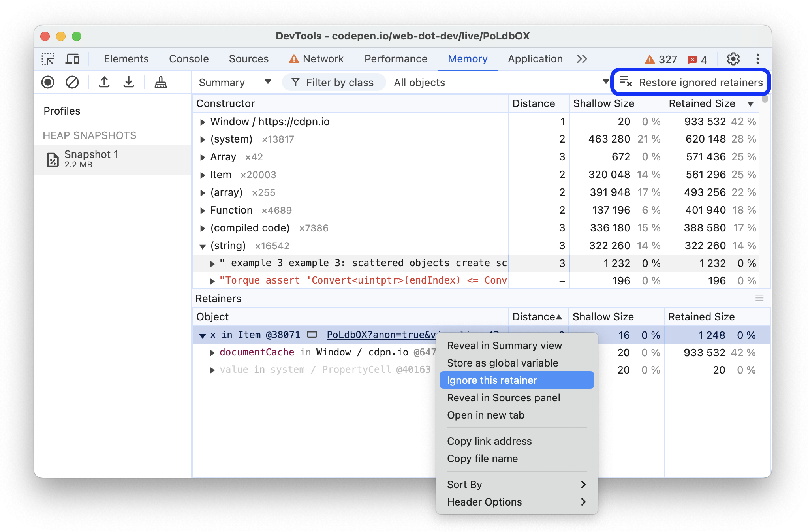Click the more options kebab menu icon

tap(757, 58)
